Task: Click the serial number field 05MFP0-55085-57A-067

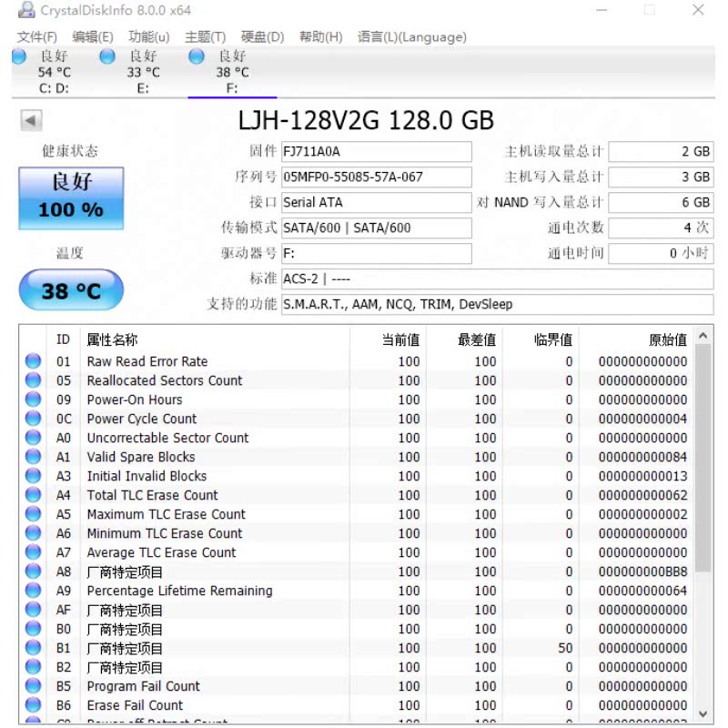Action: [x=377, y=177]
